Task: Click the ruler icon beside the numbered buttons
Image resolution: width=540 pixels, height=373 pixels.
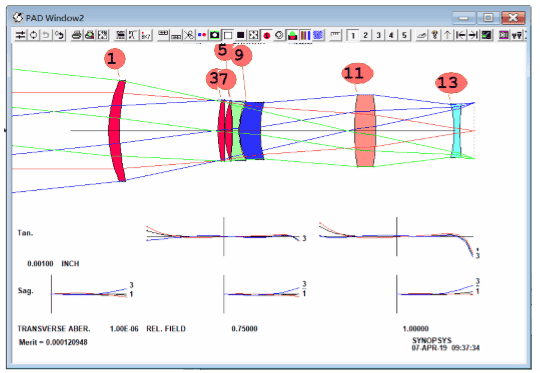Action: tap(335, 35)
